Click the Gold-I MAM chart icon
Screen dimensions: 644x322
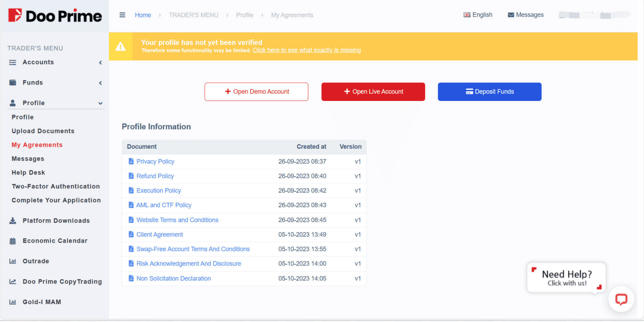pyautogui.click(x=13, y=302)
